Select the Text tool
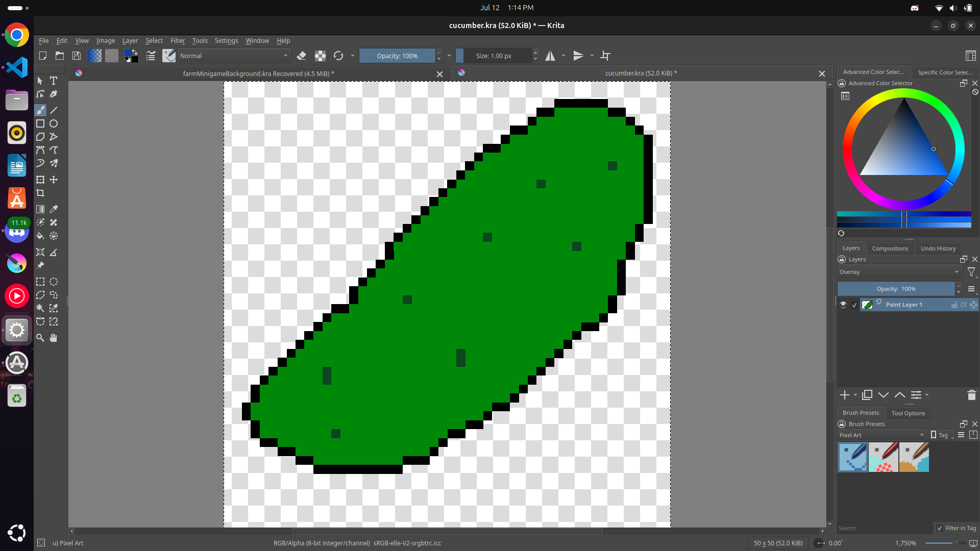Viewport: 980px width, 551px height. 54,81
